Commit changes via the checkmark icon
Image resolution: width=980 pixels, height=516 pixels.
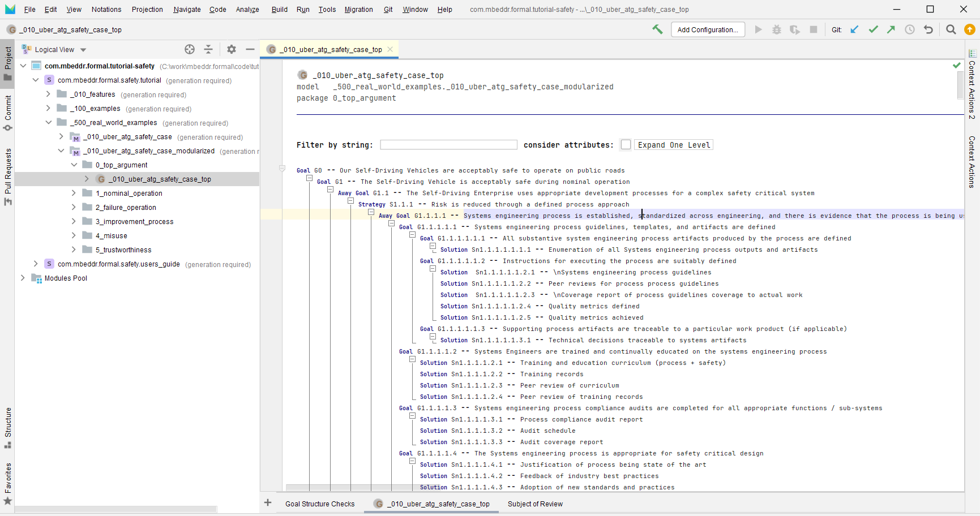[874, 29]
